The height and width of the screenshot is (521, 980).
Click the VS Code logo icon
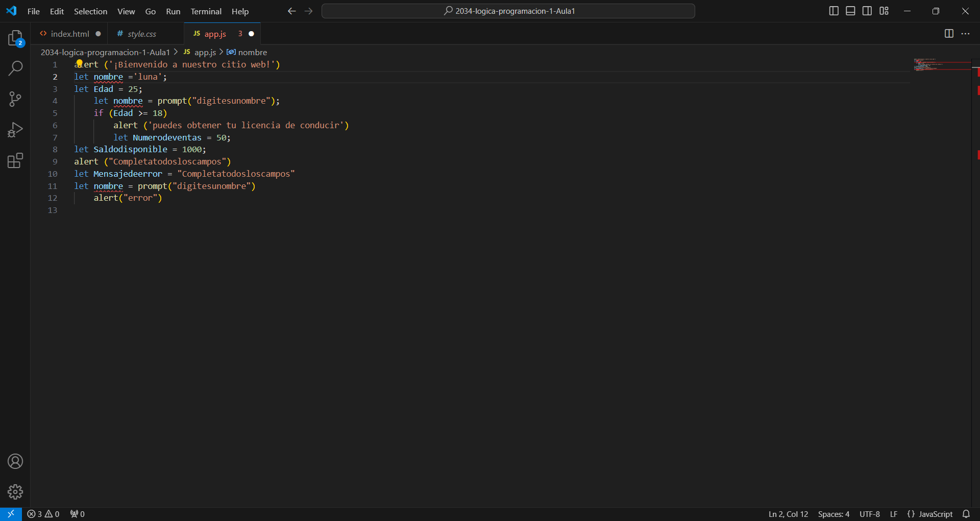pos(11,11)
